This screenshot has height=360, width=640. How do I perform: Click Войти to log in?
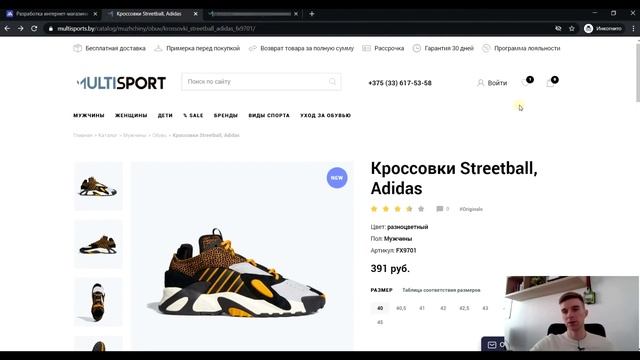point(492,83)
